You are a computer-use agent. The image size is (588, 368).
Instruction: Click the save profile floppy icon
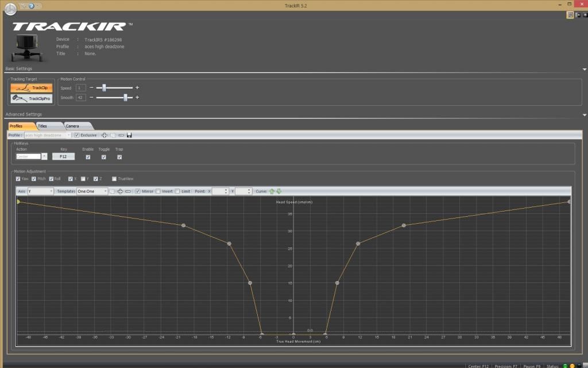pyautogui.click(x=129, y=135)
